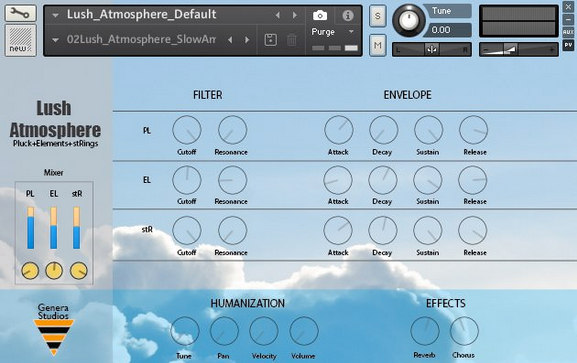Image resolution: width=577 pixels, height=363 pixels.
Task: Click the EL envelope Decay knob
Action: [x=383, y=180]
